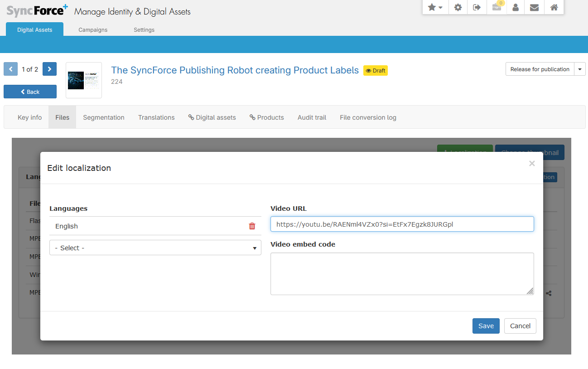Image resolution: width=588 pixels, height=369 pixels.
Task: Open the language Select dropdown
Action: click(155, 248)
